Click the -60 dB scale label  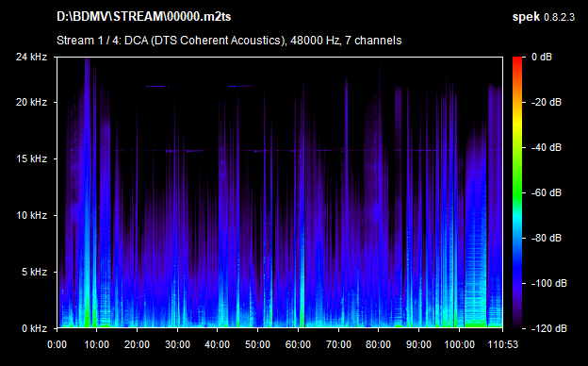coord(547,192)
